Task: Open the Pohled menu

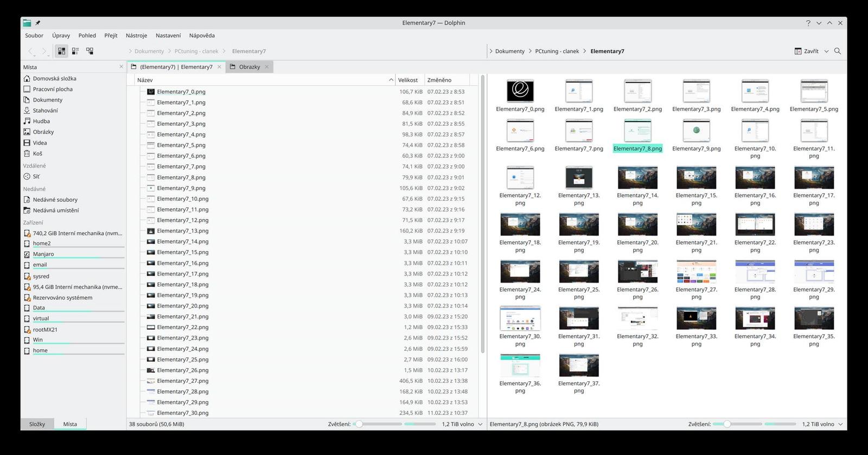Action: click(x=87, y=35)
